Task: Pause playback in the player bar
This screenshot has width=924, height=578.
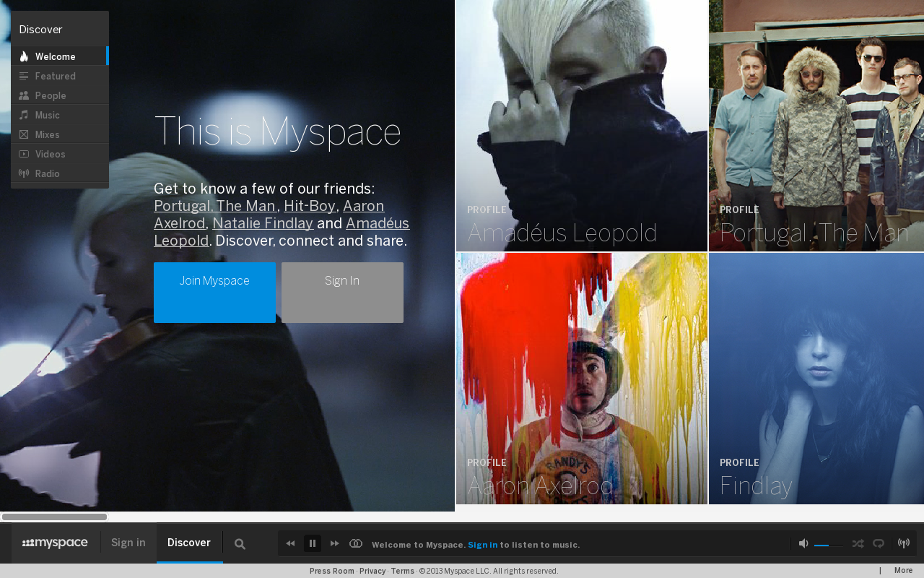Action: pyautogui.click(x=313, y=543)
